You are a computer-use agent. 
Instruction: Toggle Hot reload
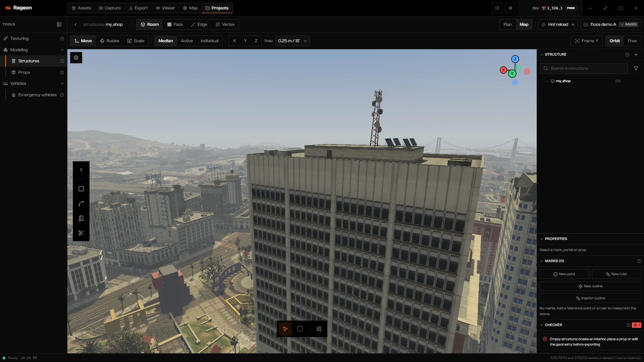[558, 24]
